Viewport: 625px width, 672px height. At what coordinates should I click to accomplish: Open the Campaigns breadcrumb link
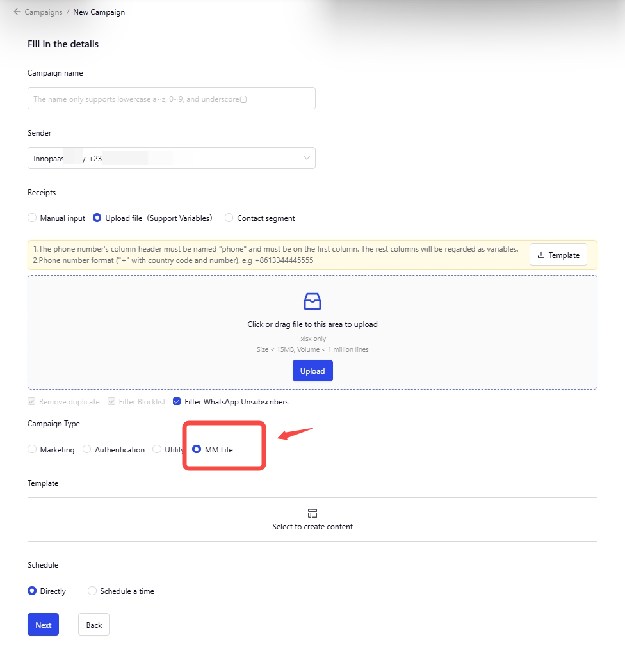(x=43, y=12)
